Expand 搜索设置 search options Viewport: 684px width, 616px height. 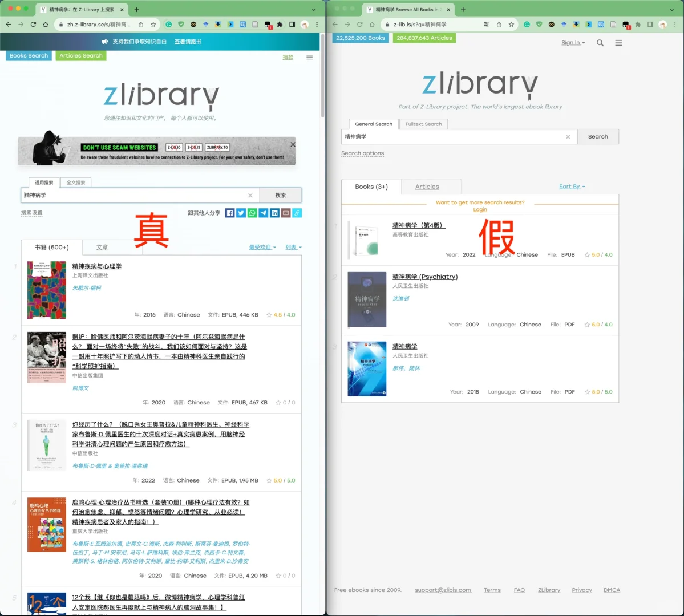tap(32, 213)
